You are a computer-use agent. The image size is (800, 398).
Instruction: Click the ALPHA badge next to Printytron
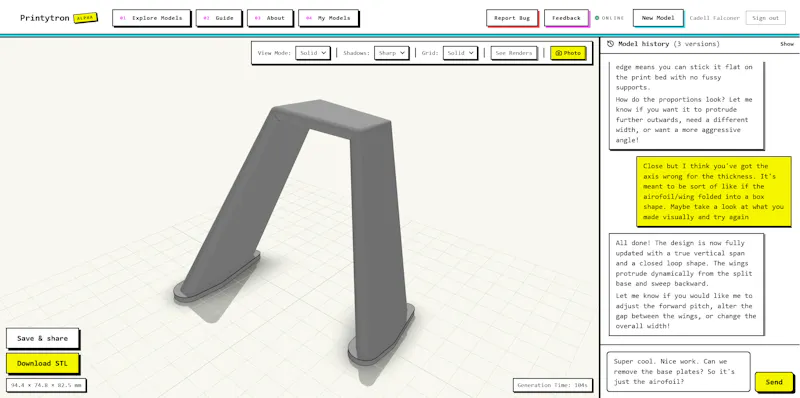(85, 18)
